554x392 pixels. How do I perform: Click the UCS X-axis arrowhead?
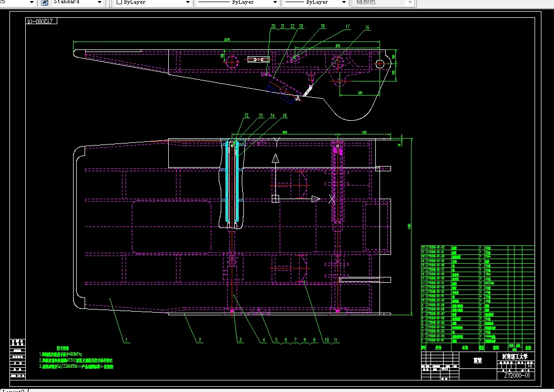(x=316, y=199)
